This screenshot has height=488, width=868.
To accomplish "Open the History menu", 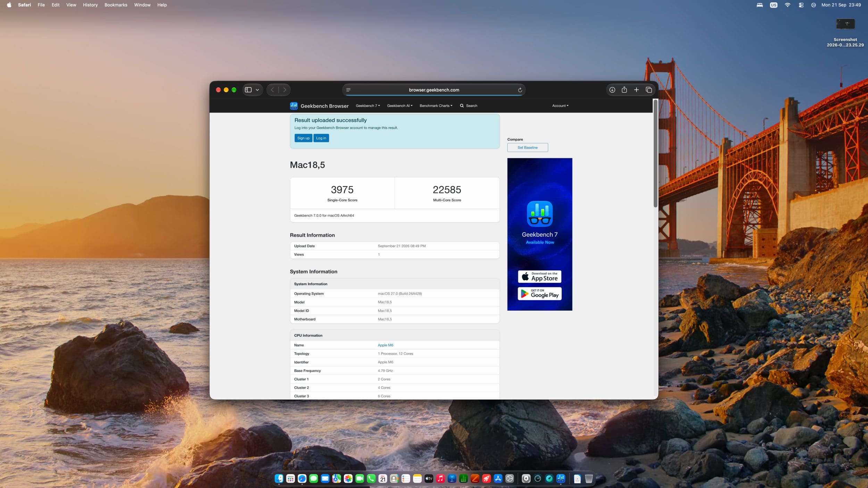I will [90, 5].
